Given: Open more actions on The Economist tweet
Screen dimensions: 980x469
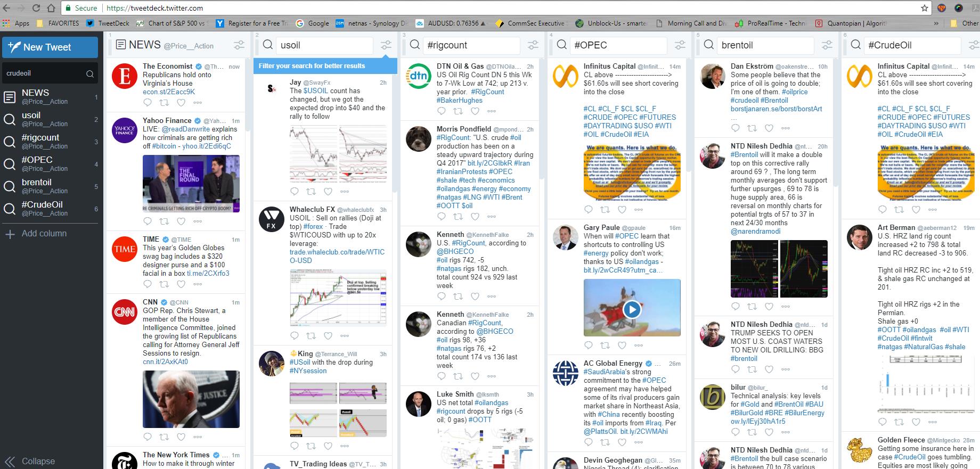Looking at the screenshot, I should [x=198, y=103].
